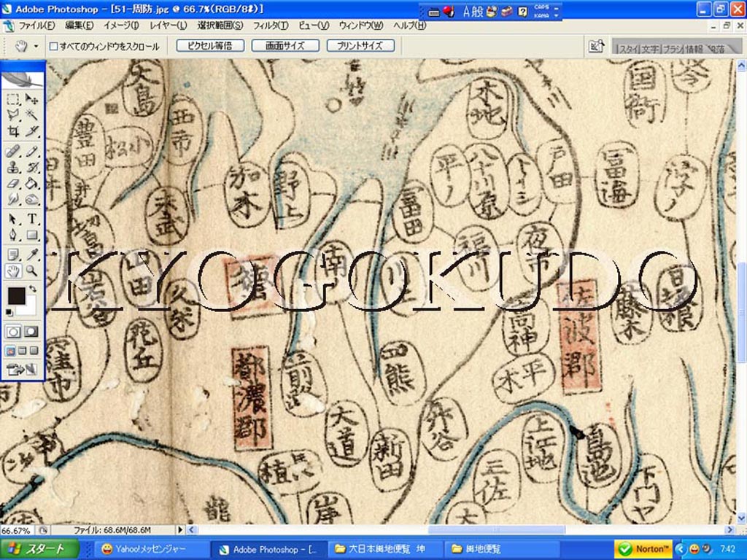Select the Magic Wand tool
Image resolution: width=747 pixels, height=560 pixels.
pos(31,114)
